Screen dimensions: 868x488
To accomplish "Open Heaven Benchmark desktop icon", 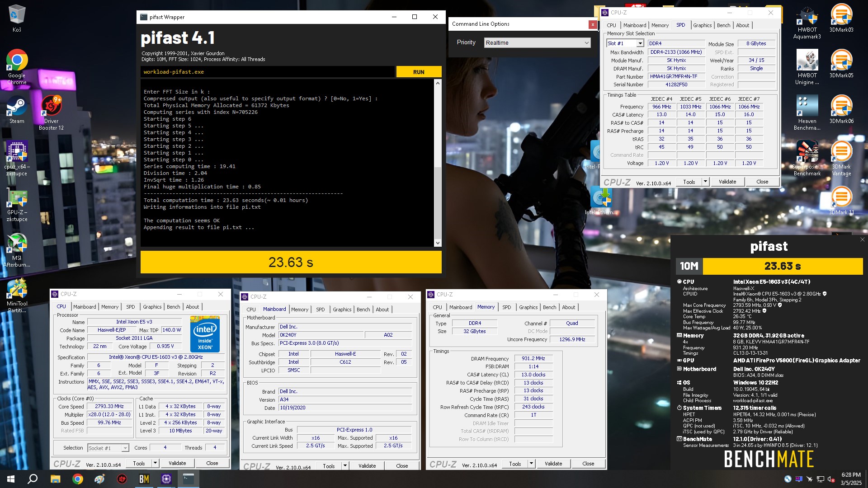I will click(x=807, y=113).
